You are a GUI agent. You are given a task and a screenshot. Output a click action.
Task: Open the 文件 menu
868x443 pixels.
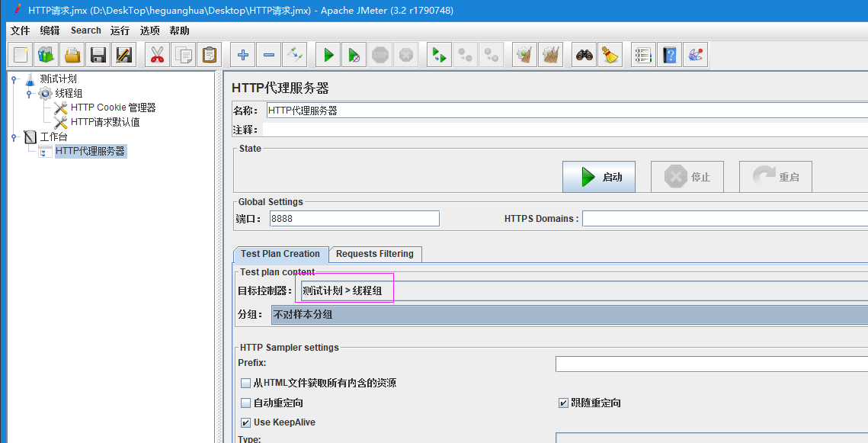pos(21,31)
